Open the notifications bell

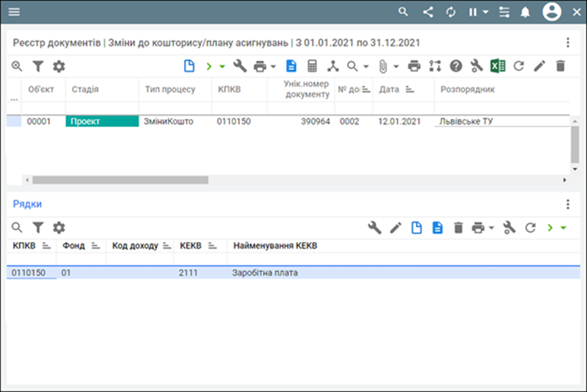coord(525,12)
